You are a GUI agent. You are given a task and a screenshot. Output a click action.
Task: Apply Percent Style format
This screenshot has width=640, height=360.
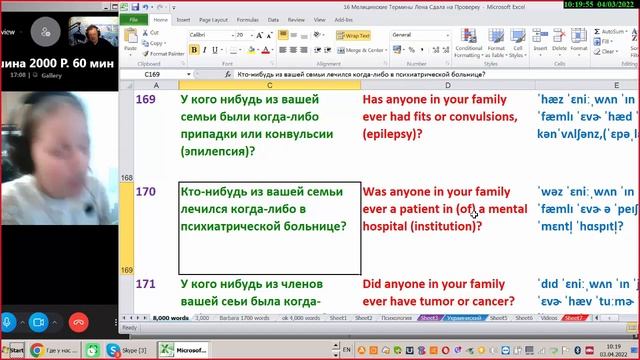(411, 50)
